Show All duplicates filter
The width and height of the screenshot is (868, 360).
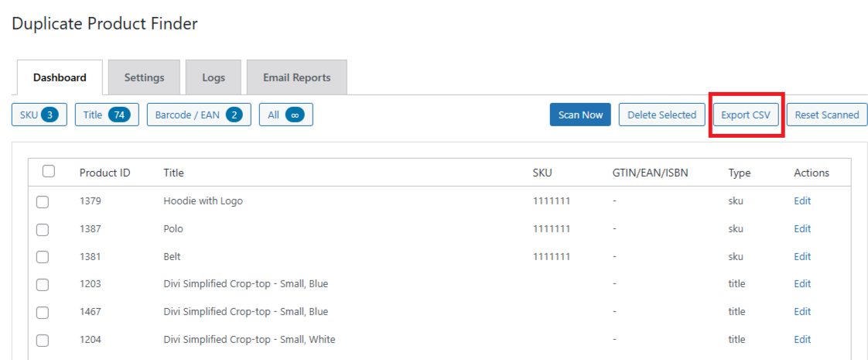[285, 115]
